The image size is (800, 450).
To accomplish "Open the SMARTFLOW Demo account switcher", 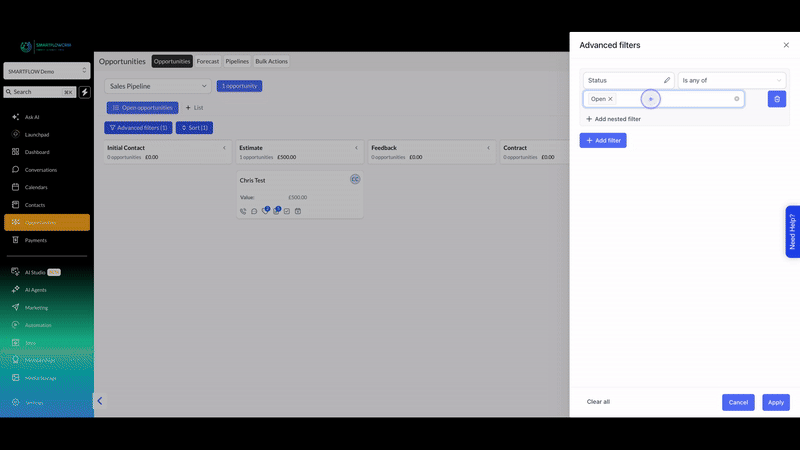I will (x=47, y=71).
